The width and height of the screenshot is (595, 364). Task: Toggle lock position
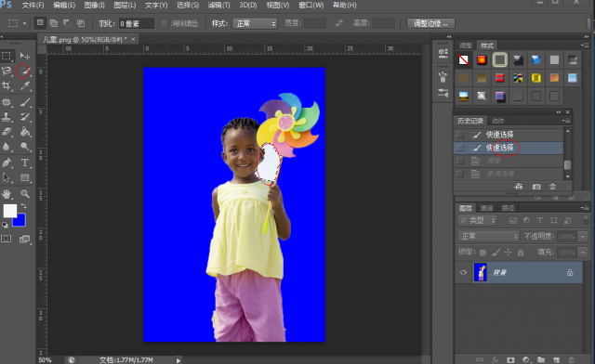[x=508, y=253]
